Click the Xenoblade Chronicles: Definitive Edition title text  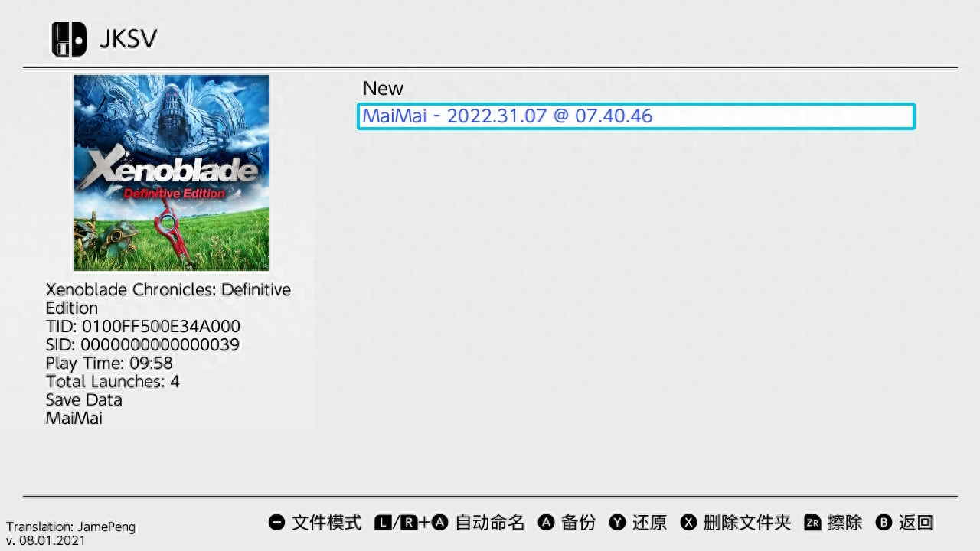pyautogui.click(x=168, y=298)
